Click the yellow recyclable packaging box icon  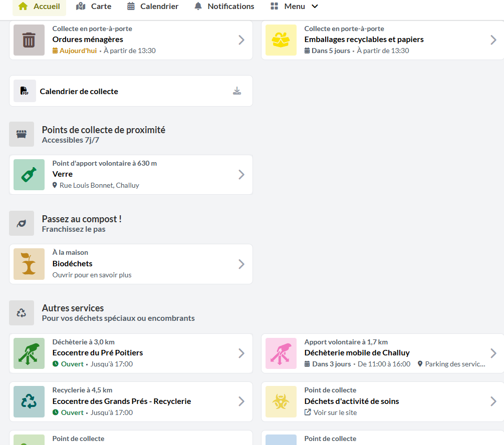[x=281, y=40]
